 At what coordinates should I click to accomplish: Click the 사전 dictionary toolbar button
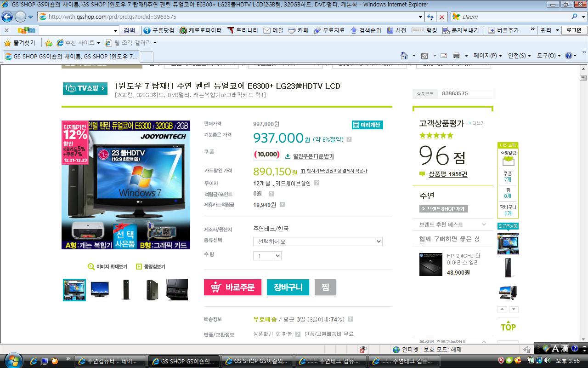(396, 30)
